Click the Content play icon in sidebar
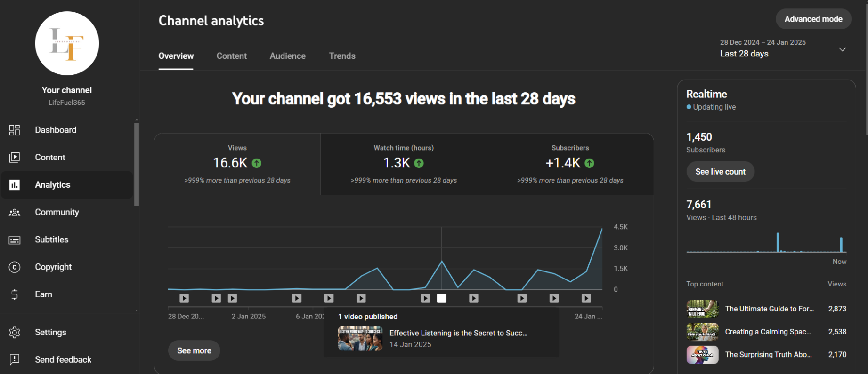Viewport: 868px width, 374px height. point(15,158)
